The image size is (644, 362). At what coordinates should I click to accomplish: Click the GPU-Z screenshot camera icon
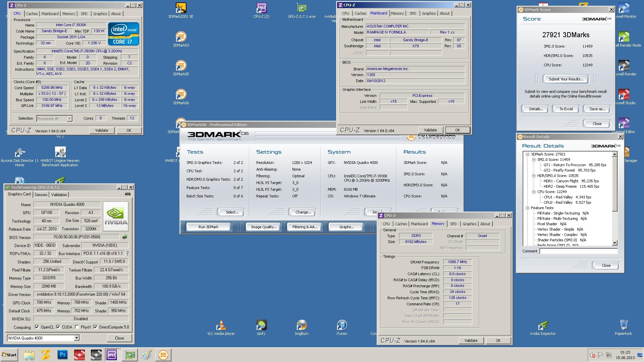pyautogui.click(x=127, y=194)
